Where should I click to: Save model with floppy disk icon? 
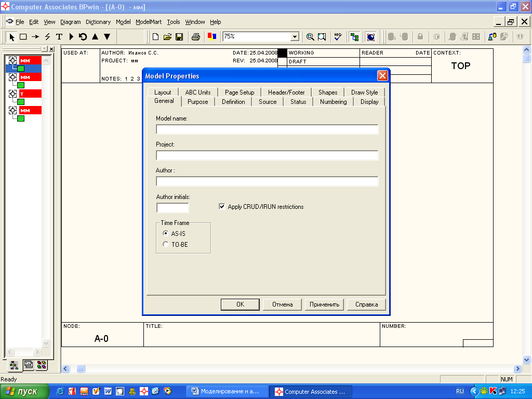179,37
